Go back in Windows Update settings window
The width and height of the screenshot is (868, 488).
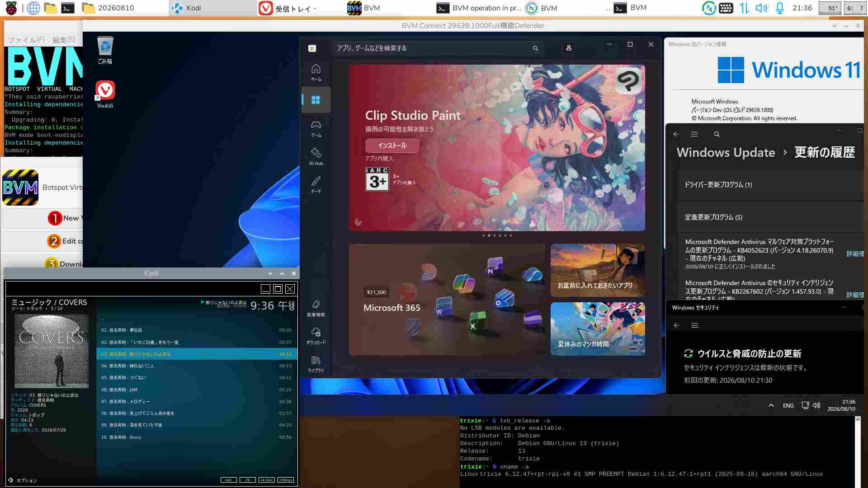pos(676,134)
